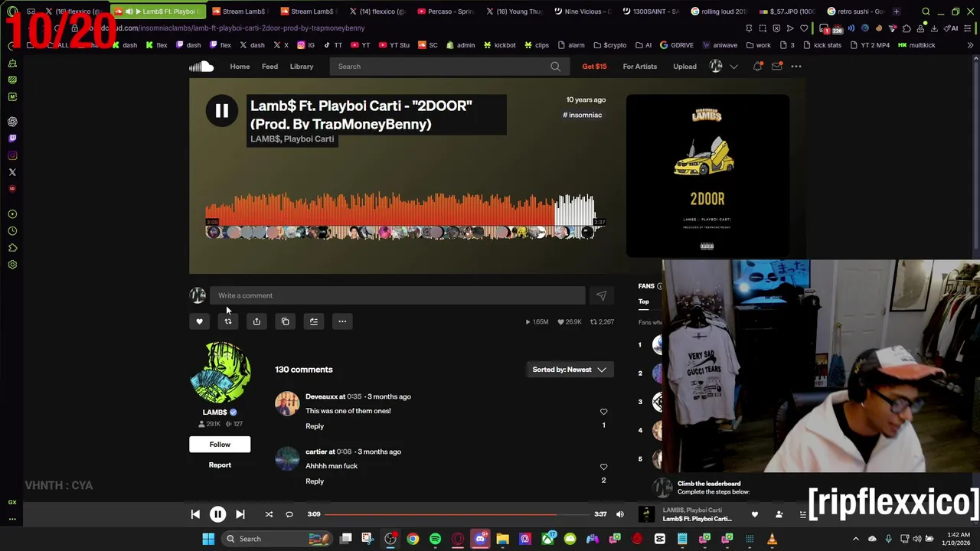Open the #insomniac tag
The height and width of the screenshot is (551, 980).
click(583, 115)
